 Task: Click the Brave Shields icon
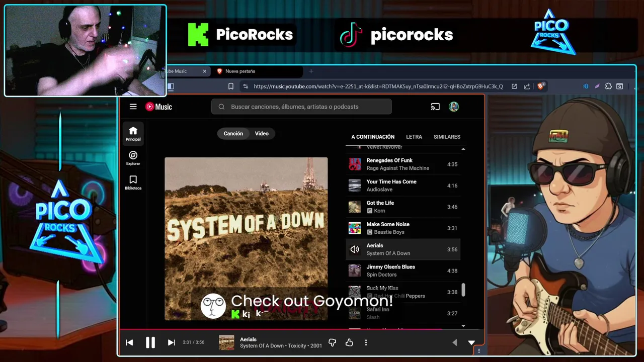[x=541, y=86]
